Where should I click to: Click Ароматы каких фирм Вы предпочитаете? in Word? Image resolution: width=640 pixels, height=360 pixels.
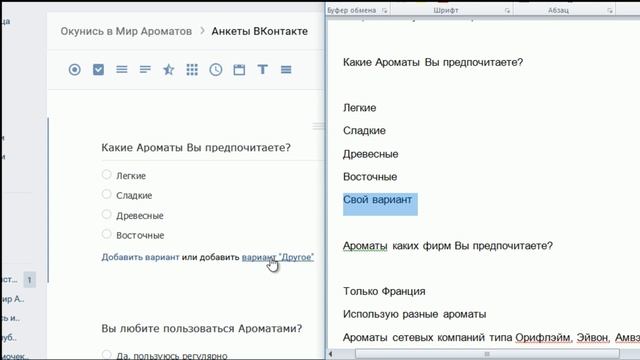448,246
